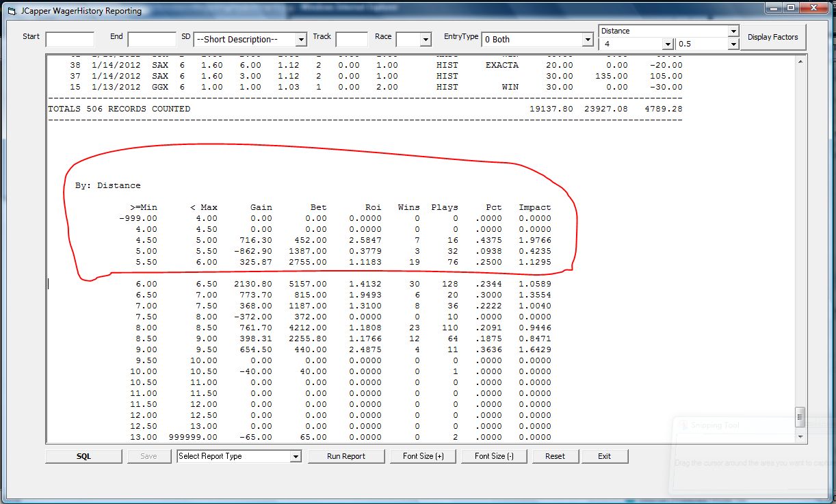Open the 0.5 increment dropdown
This screenshot has width=836, height=504.
point(707,44)
